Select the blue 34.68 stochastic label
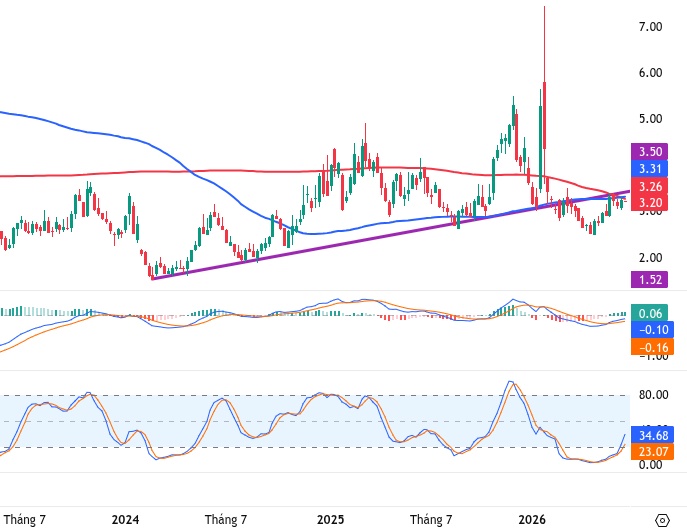This screenshot has height=528, width=687. pos(652,435)
